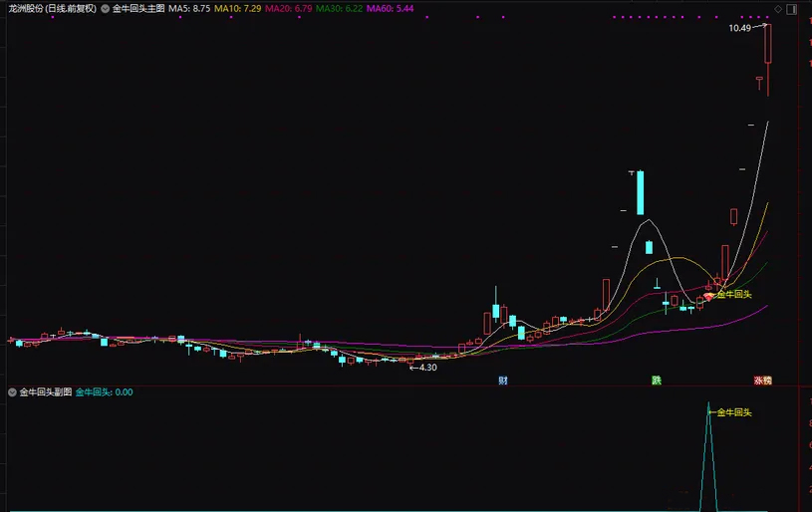This screenshot has height=512, width=812.
Task: Click the 10.49 high price label
Action: [x=739, y=28]
